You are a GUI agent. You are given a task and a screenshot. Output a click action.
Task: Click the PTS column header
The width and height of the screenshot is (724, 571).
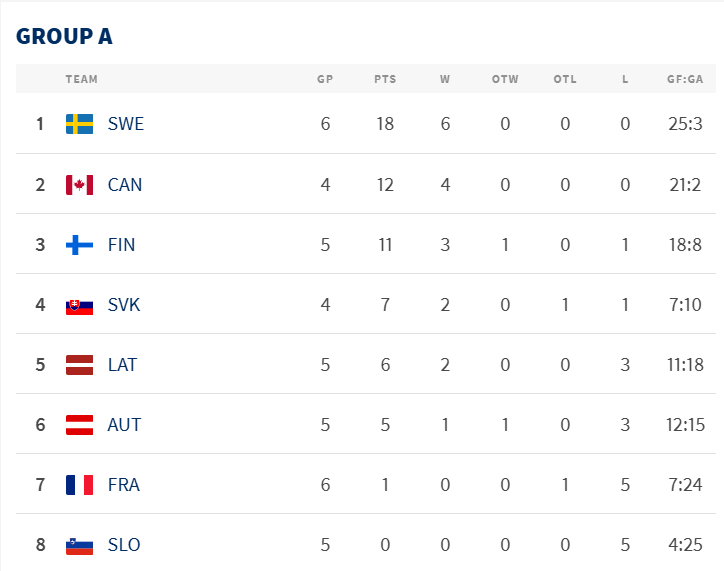pos(385,80)
